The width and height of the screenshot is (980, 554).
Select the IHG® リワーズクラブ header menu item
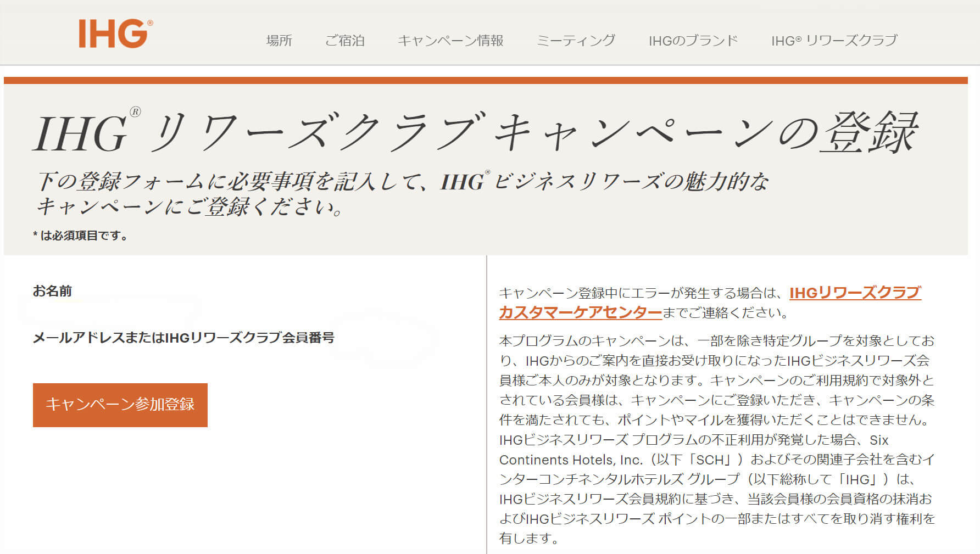coord(834,41)
